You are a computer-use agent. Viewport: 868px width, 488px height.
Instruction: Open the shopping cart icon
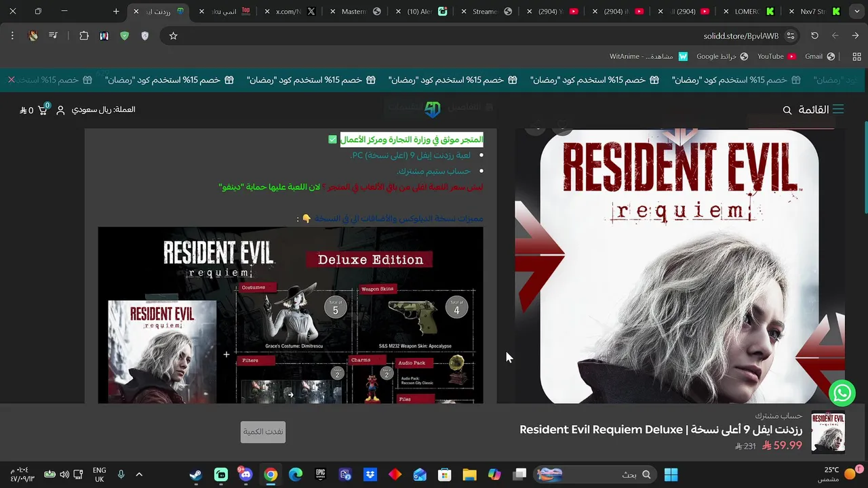tap(42, 110)
